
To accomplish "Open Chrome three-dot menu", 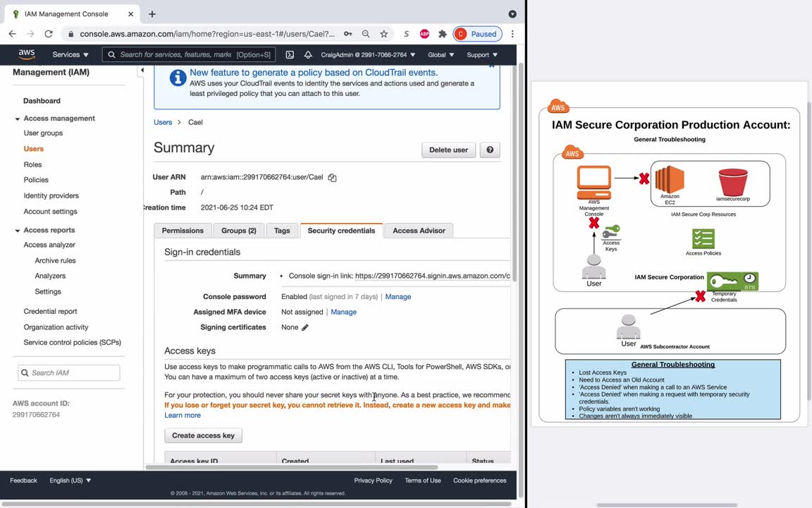I will (512, 34).
